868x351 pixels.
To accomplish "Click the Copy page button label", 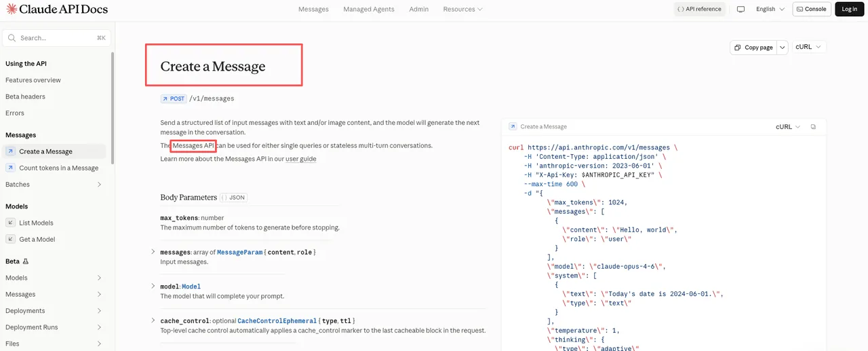I will (x=759, y=48).
